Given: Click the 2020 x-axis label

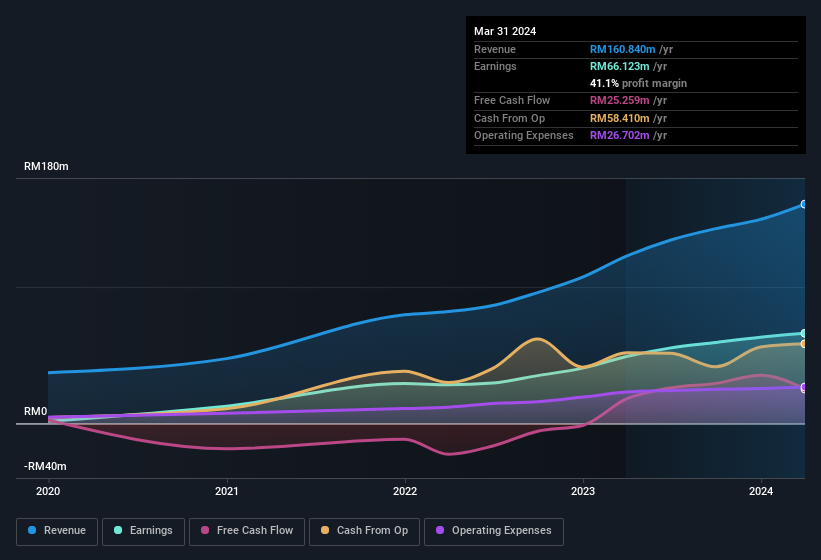Looking at the screenshot, I should tap(48, 491).
